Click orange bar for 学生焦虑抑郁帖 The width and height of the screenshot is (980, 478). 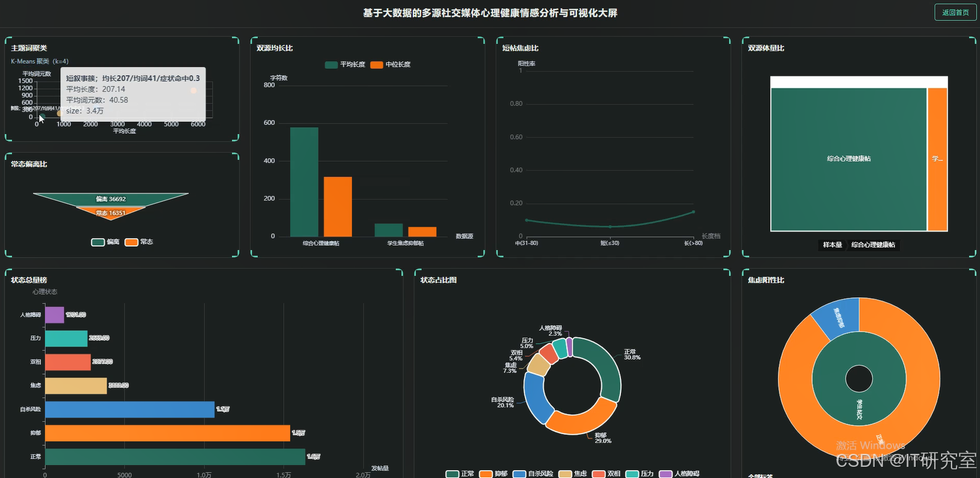point(422,232)
